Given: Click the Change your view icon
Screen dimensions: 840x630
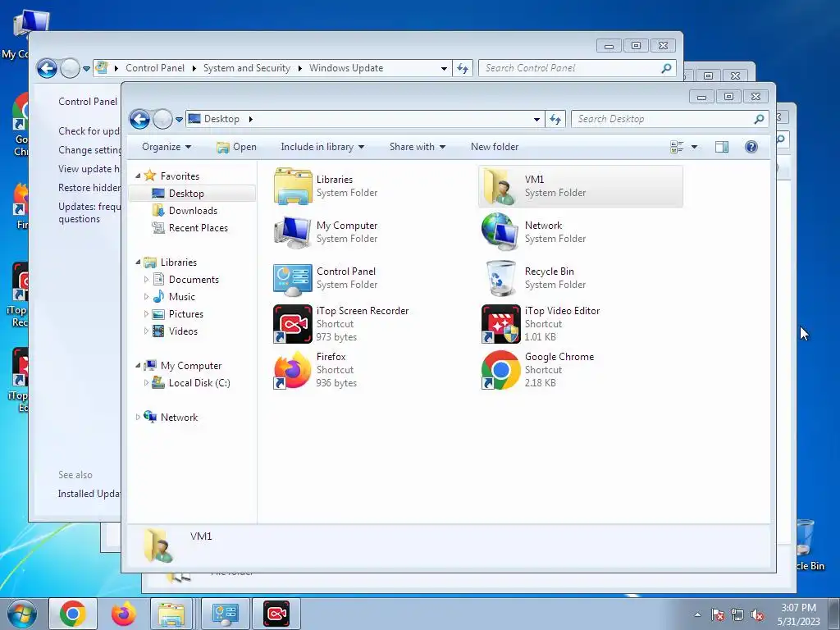Looking at the screenshot, I should click(677, 147).
